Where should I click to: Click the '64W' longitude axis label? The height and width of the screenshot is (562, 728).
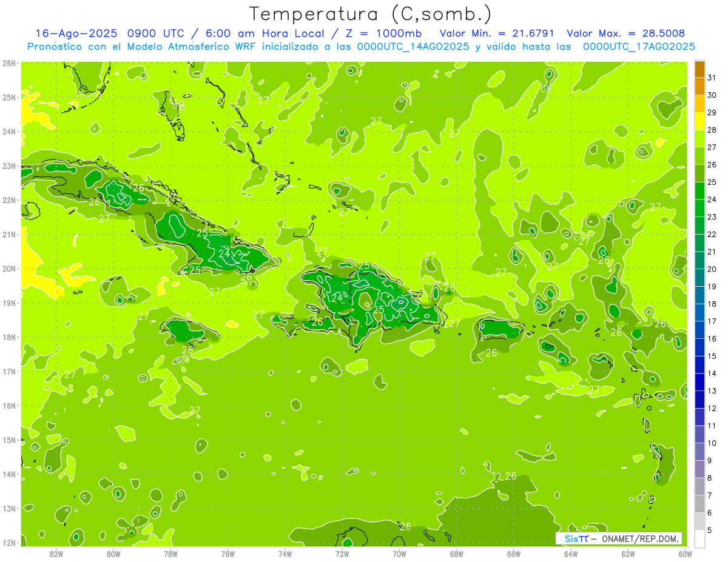coord(571,554)
